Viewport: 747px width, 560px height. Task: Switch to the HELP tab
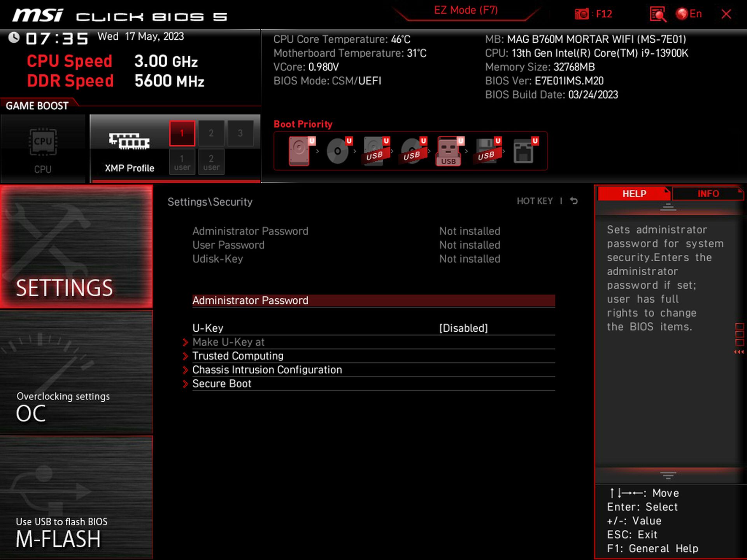click(634, 193)
